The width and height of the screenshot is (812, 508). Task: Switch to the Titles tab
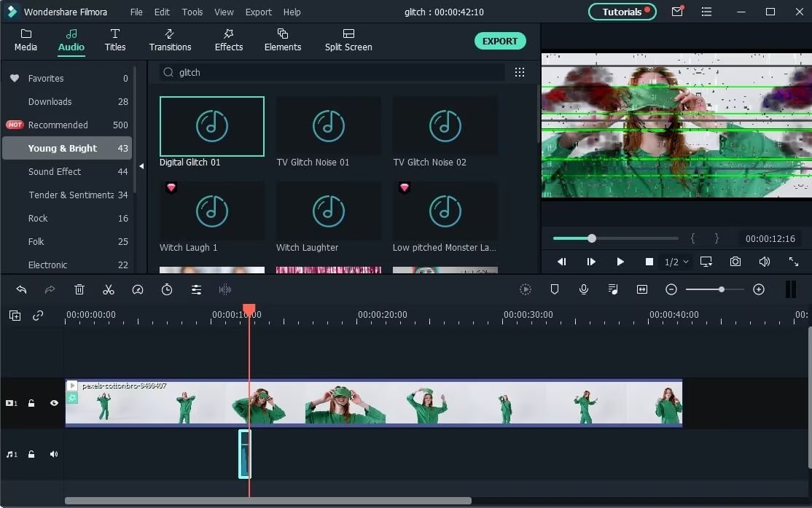click(115, 40)
